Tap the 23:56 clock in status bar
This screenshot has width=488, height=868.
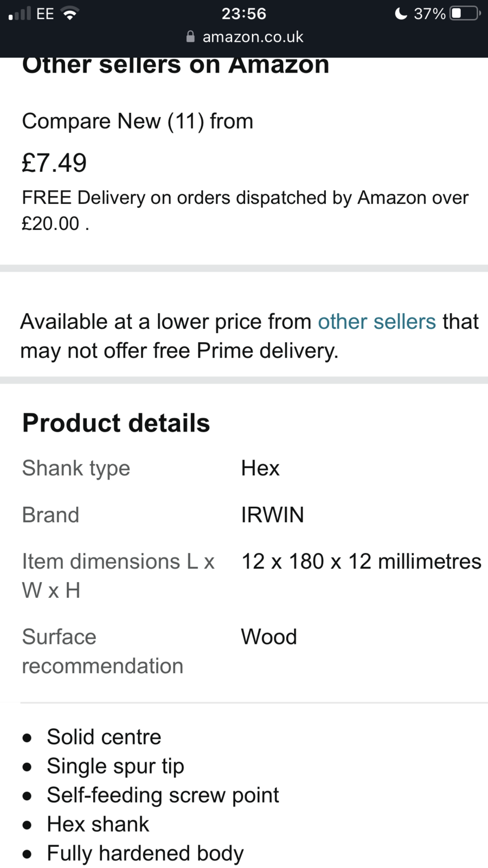pyautogui.click(x=243, y=13)
